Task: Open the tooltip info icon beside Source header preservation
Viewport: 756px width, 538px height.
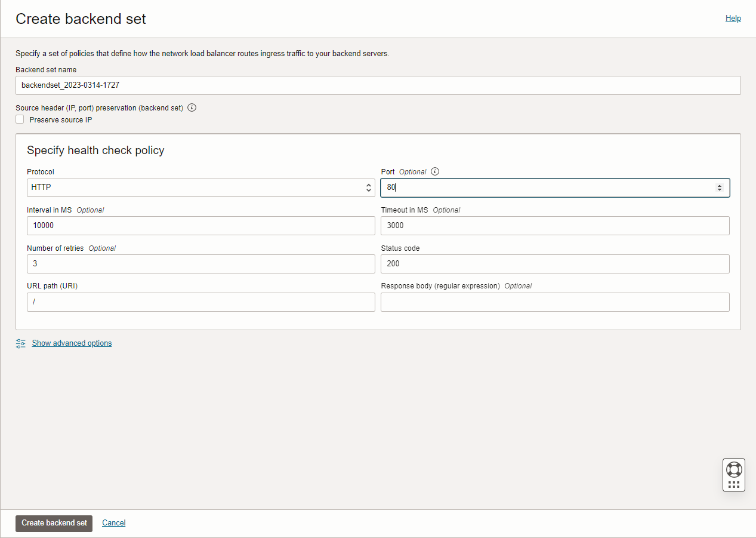Action: click(x=191, y=108)
